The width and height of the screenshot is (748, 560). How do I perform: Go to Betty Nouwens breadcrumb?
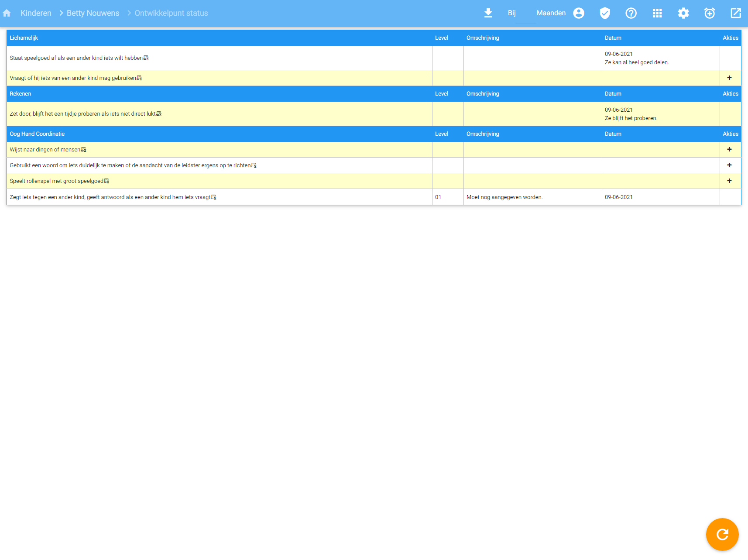tap(93, 13)
